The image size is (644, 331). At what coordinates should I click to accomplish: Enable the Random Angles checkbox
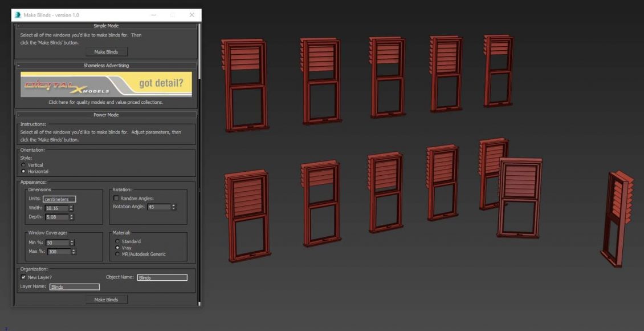click(x=116, y=199)
